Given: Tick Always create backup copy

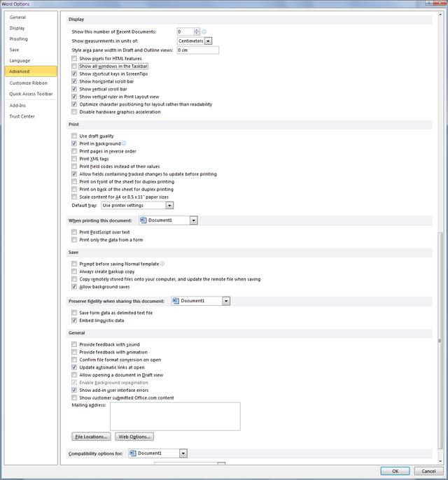Looking at the screenshot, I should (74, 271).
